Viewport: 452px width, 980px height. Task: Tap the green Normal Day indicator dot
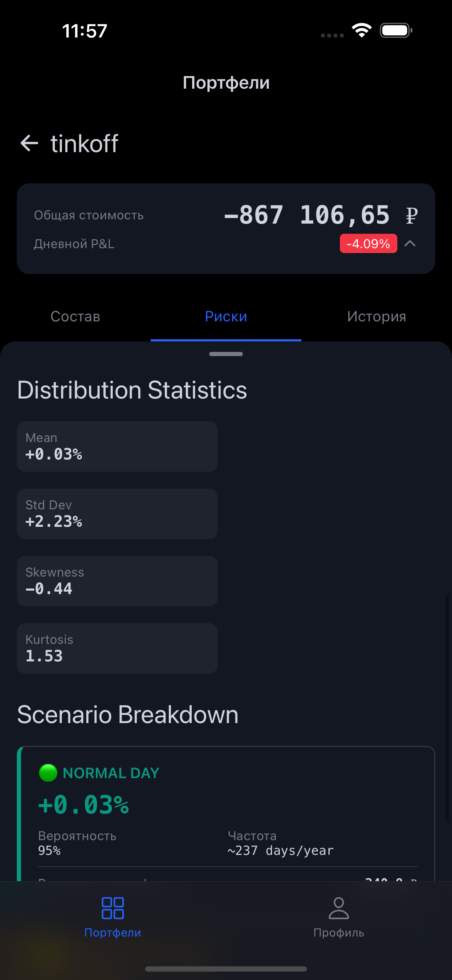click(48, 773)
